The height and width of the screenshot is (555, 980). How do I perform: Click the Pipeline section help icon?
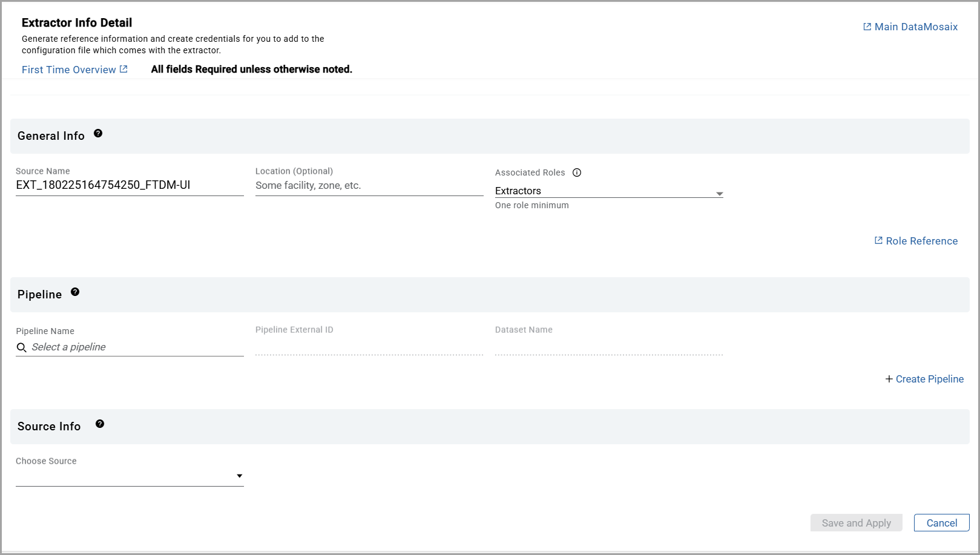click(x=75, y=292)
